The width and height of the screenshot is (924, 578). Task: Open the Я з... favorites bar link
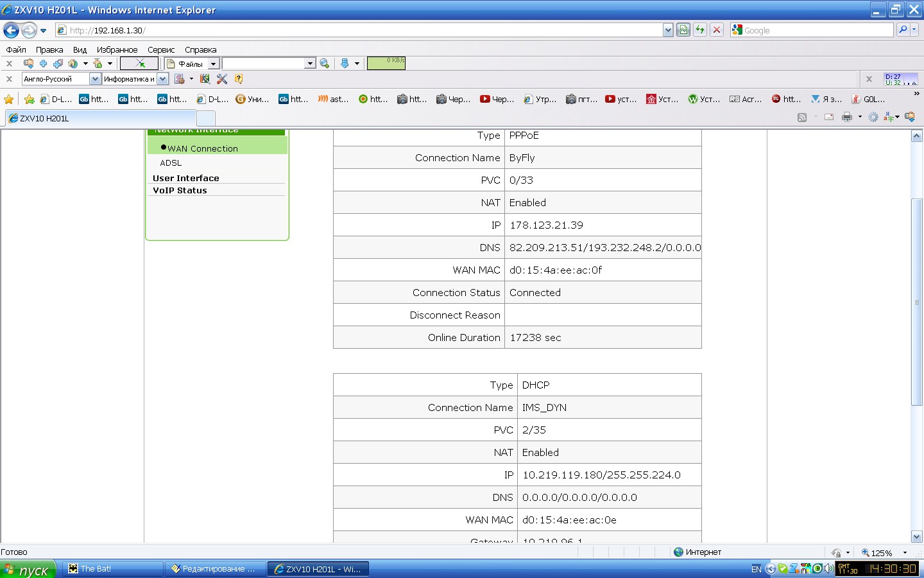826,99
